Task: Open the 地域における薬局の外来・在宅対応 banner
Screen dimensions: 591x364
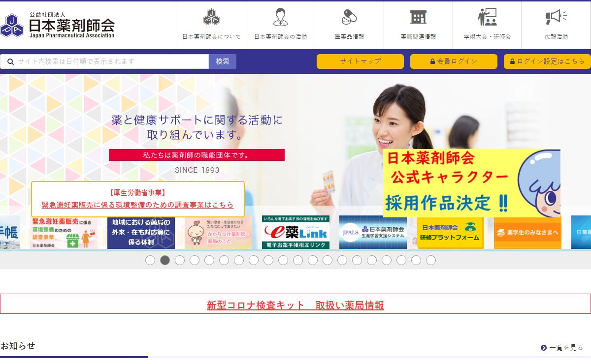Action: (x=141, y=232)
